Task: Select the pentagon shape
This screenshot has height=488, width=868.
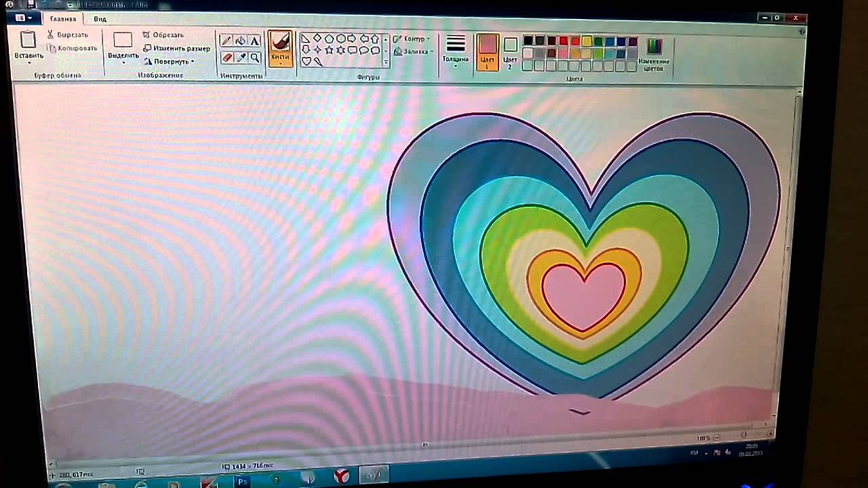Action: coord(330,39)
